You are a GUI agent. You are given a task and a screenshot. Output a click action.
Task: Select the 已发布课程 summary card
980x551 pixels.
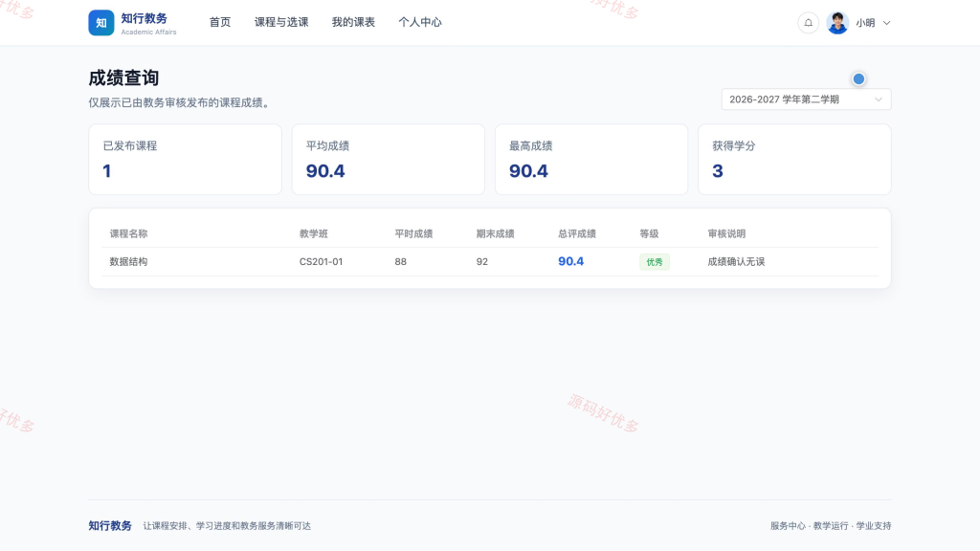tap(185, 160)
